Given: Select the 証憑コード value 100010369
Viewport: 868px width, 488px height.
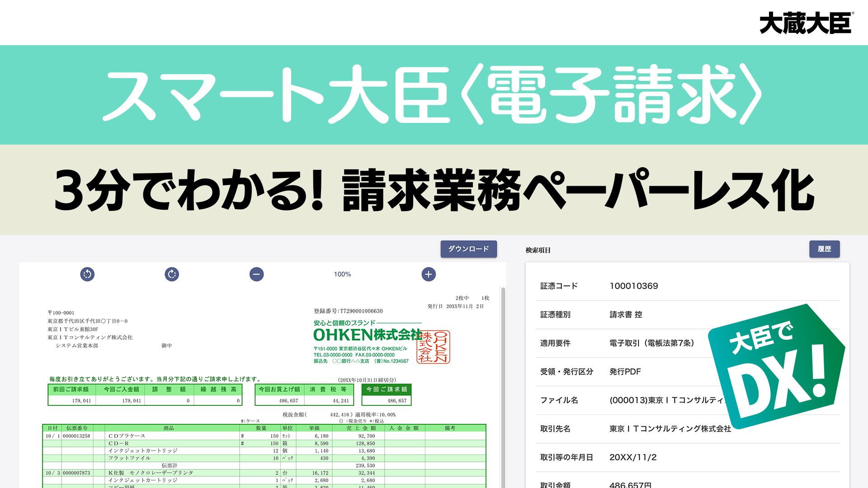Looking at the screenshot, I should [633, 286].
